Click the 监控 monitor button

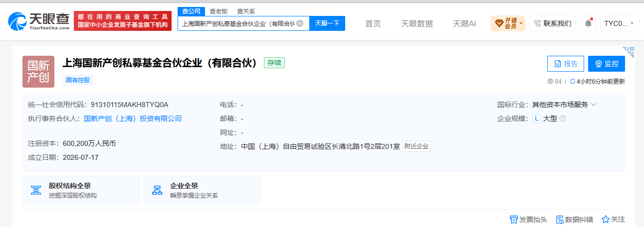[607, 64]
